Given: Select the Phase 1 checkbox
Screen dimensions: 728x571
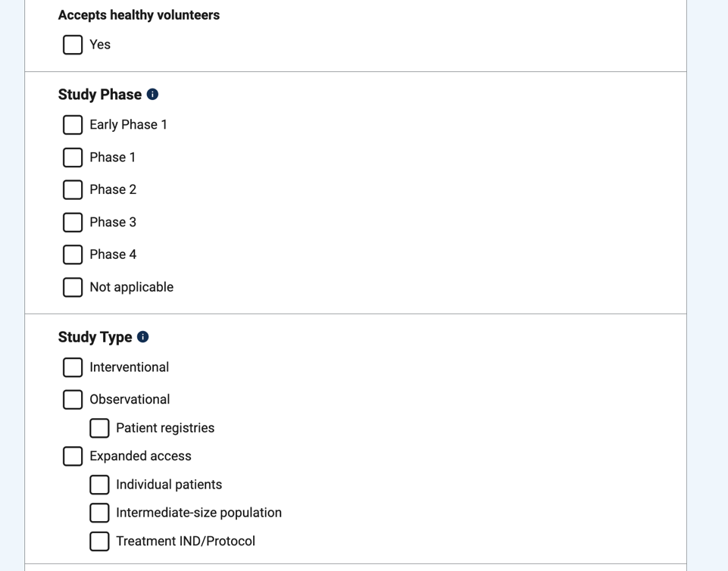Looking at the screenshot, I should point(73,157).
